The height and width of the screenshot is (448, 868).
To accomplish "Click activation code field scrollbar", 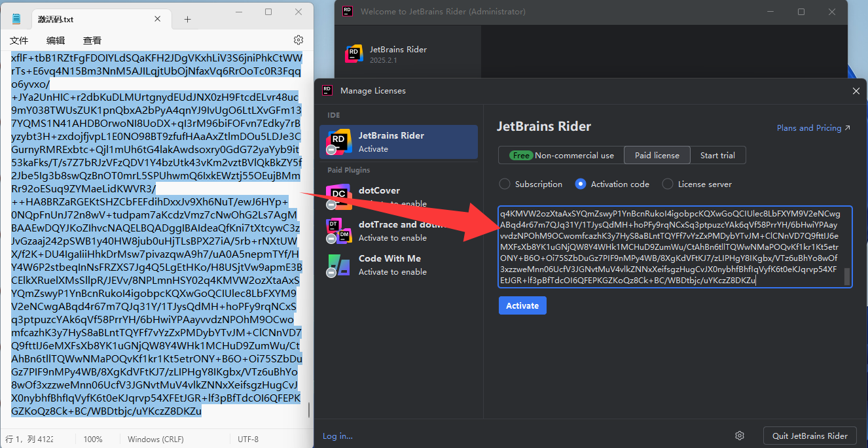I will click(847, 276).
